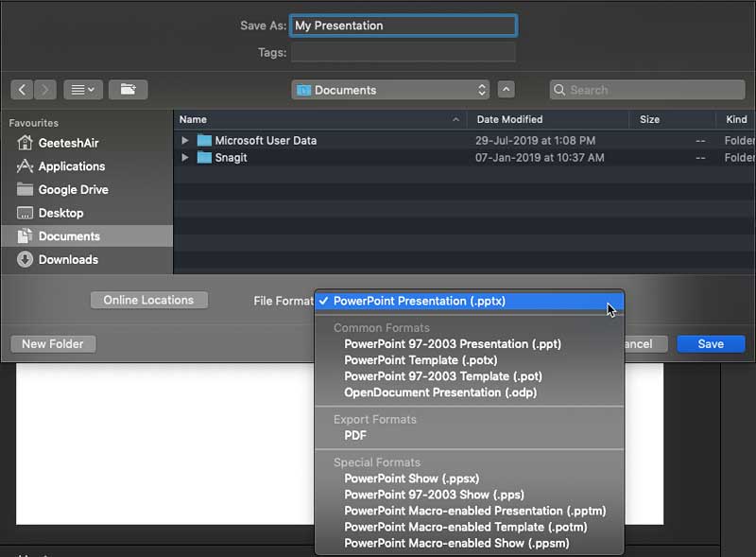Select the Desktop sidebar location
The height and width of the screenshot is (557, 756).
(60, 213)
